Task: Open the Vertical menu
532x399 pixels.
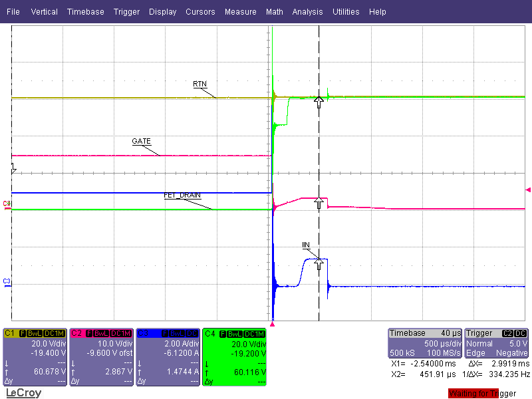Action: click(x=44, y=11)
